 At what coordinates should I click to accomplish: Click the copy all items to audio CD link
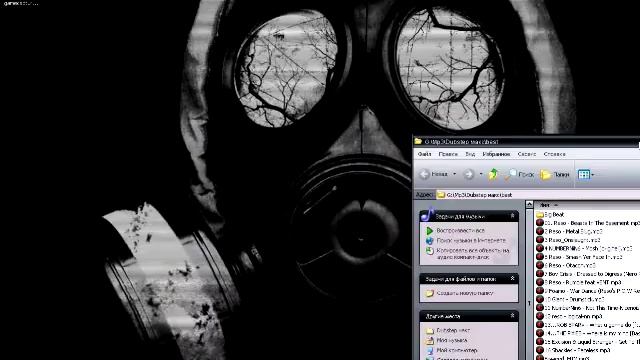(x=473, y=254)
